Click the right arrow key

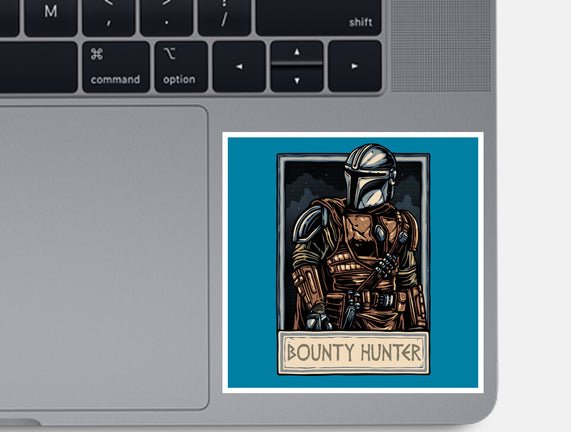tap(355, 67)
